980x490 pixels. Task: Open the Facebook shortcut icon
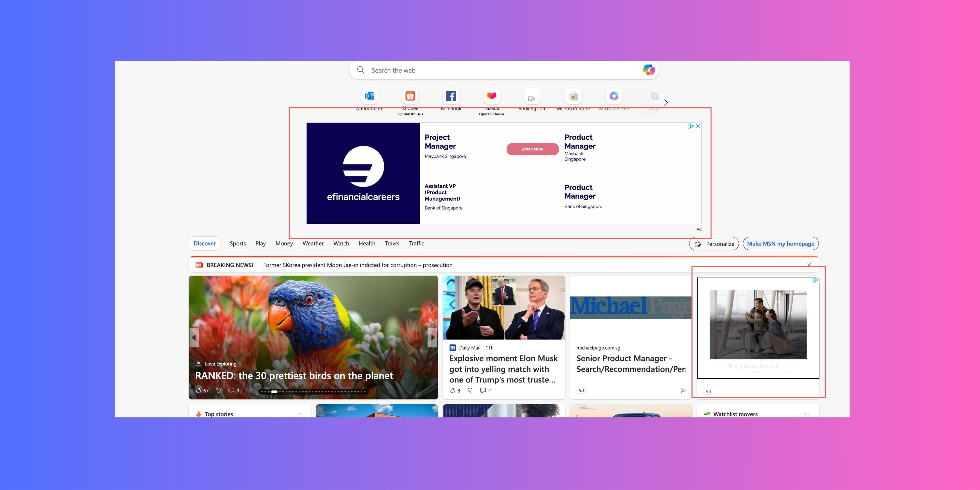(451, 96)
